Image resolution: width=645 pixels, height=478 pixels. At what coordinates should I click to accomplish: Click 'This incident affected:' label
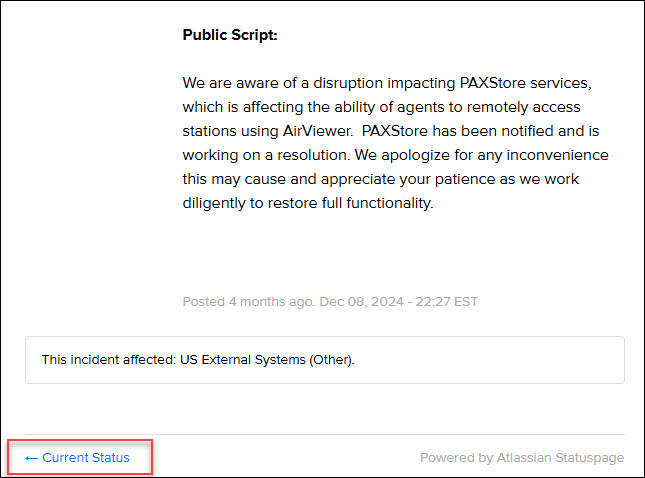click(x=108, y=360)
